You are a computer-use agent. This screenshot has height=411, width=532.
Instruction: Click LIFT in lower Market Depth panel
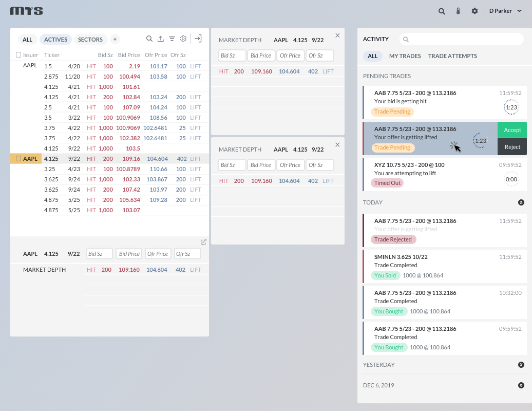coord(328,181)
